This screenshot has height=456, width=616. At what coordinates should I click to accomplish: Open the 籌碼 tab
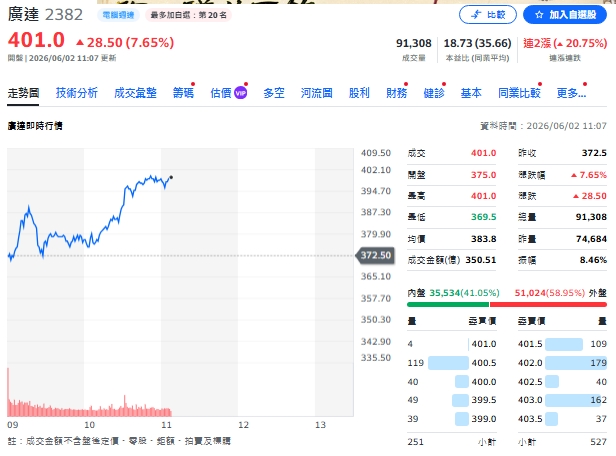coord(183,93)
